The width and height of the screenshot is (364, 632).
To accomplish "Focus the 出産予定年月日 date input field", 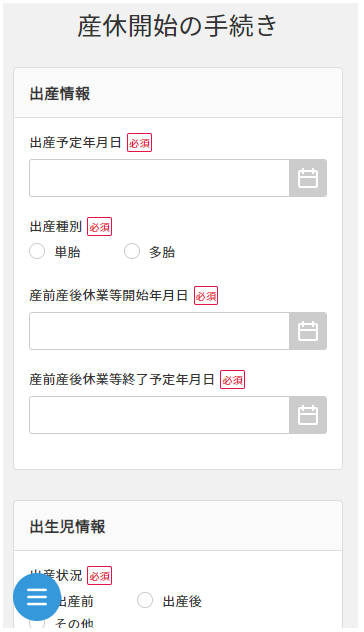I will (x=159, y=178).
